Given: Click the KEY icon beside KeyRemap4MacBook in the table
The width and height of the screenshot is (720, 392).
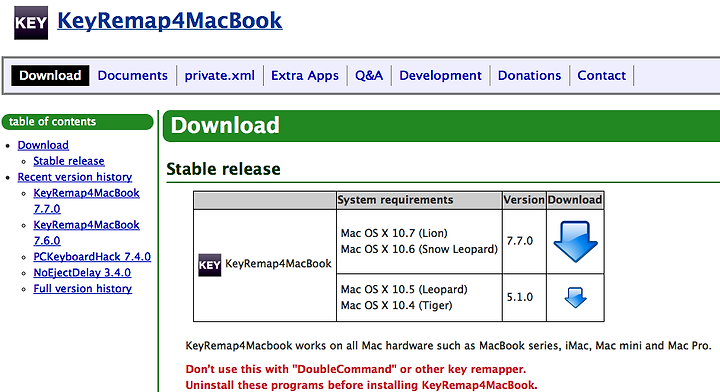Looking at the screenshot, I should [x=209, y=265].
